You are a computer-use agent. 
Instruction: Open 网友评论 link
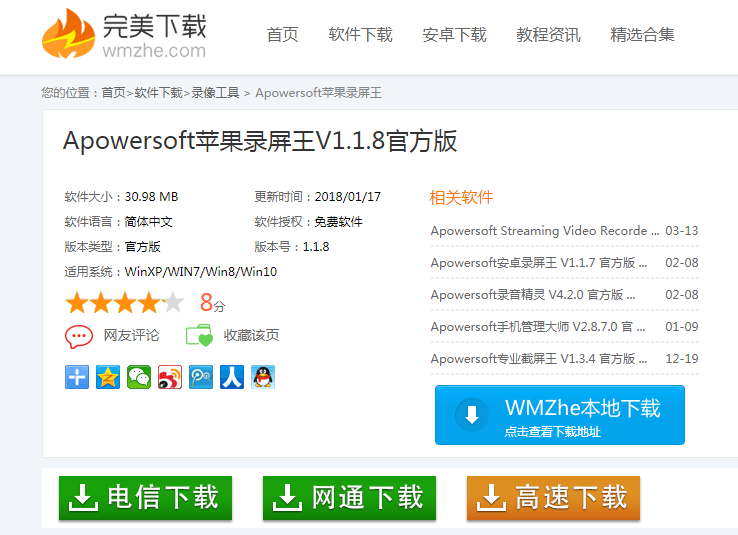click(x=131, y=335)
